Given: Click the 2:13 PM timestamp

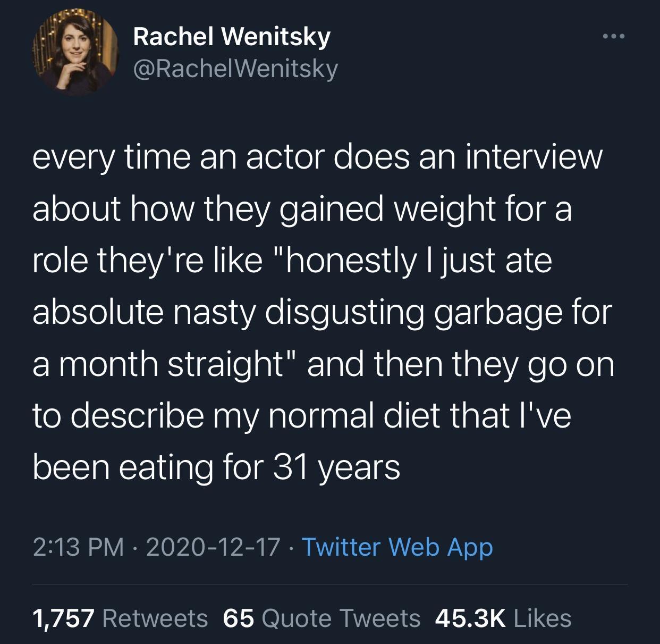Looking at the screenshot, I should (x=78, y=547).
